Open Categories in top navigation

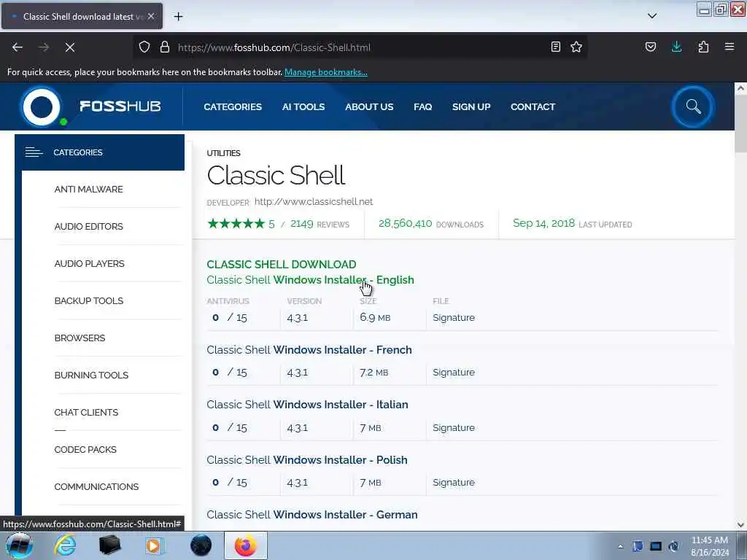coord(233,106)
